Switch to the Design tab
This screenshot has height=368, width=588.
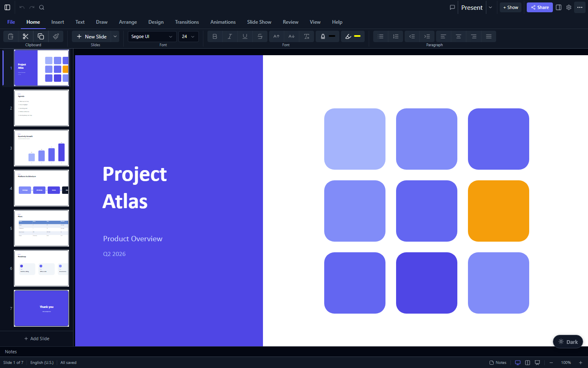pos(156,22)
